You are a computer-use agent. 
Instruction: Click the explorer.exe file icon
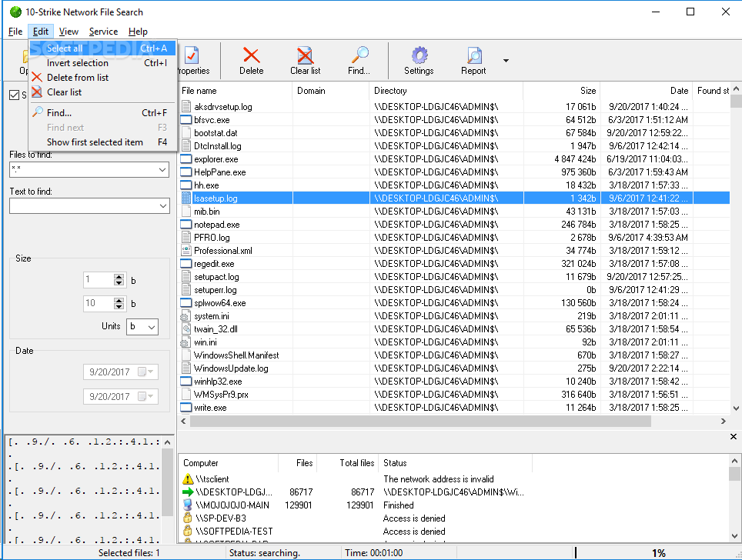click(186, 159)
